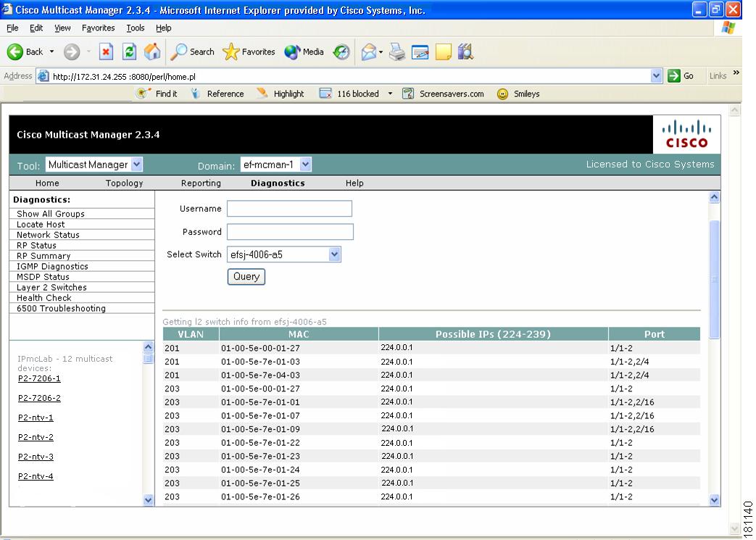
Task: Open the address bar URL dropdown
Action: (x=656, y=75)
